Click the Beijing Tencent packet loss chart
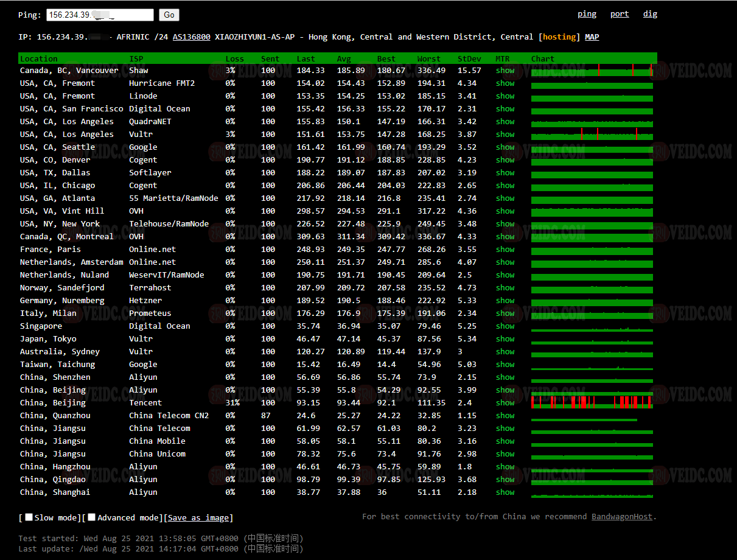The image size is (737, 560). coord(592,402)
